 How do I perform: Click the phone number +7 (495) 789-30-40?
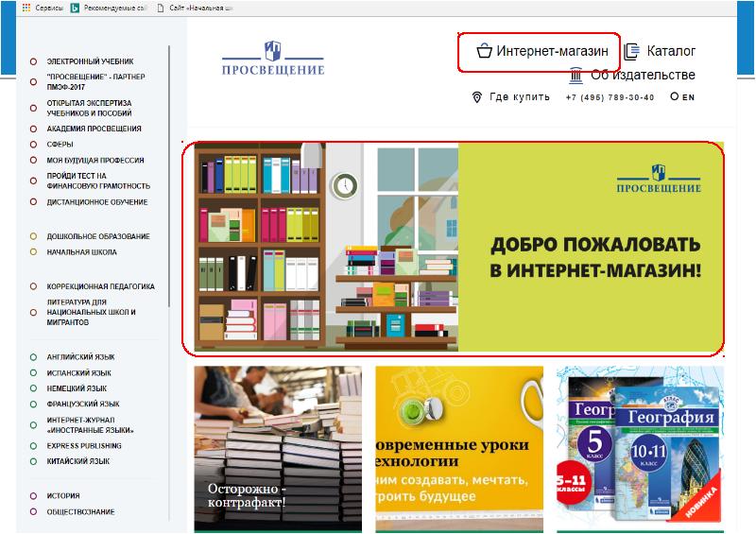[610, 97]
